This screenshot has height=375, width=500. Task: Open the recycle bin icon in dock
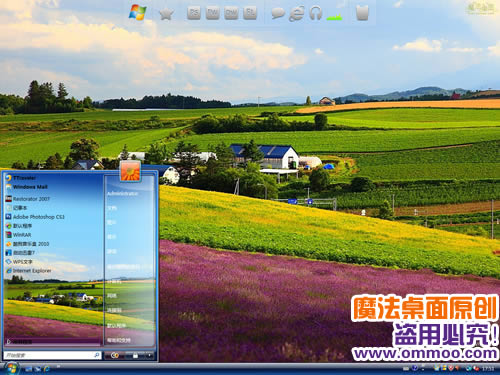pyautogui.click(x=362, y=13)
